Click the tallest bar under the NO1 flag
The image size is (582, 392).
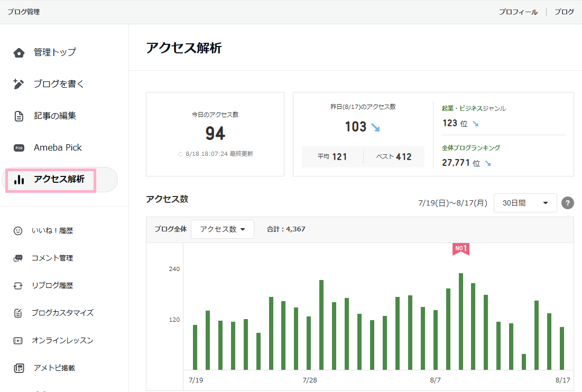click(x=461, y=322)
